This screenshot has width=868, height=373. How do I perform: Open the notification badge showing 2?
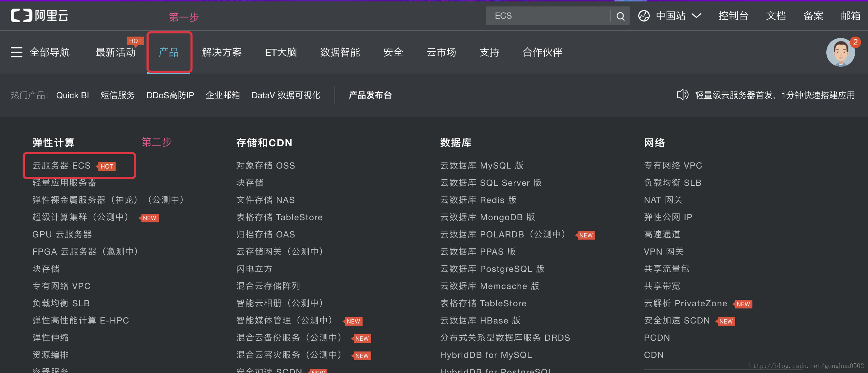point(855,42)
